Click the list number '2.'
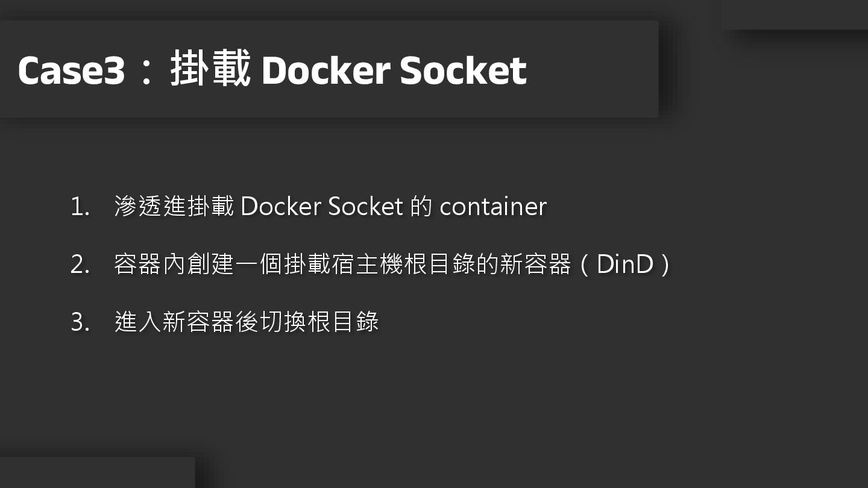 (80, 264)
